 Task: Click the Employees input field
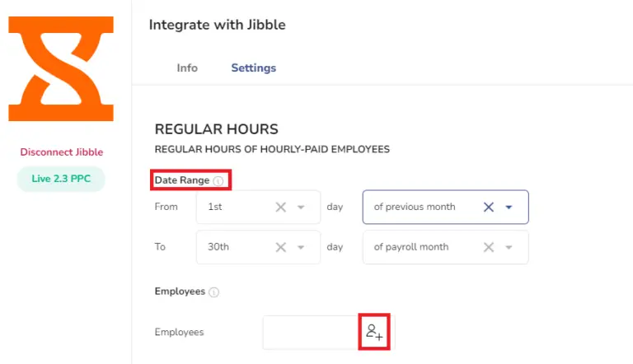[x=311, y=332]
